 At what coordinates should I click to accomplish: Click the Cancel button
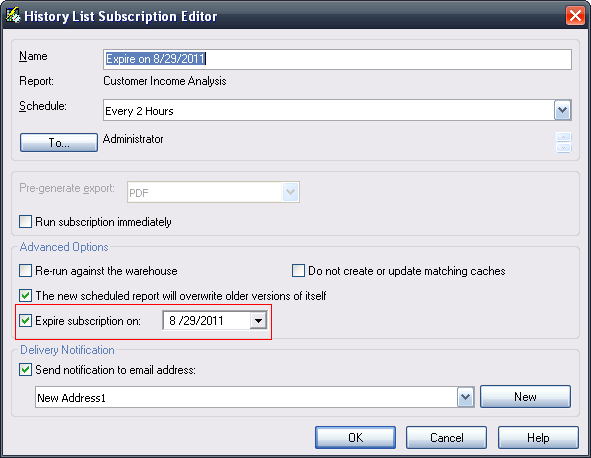pos(447,438)
